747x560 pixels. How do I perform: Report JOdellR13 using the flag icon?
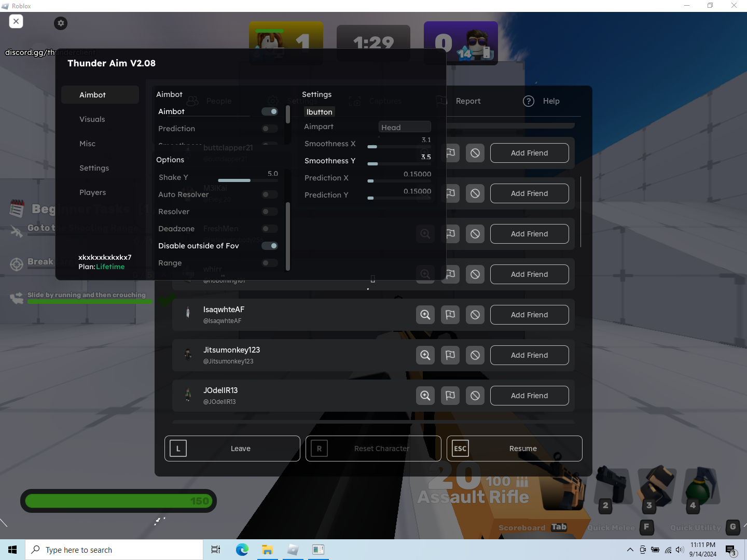[450, 396]
